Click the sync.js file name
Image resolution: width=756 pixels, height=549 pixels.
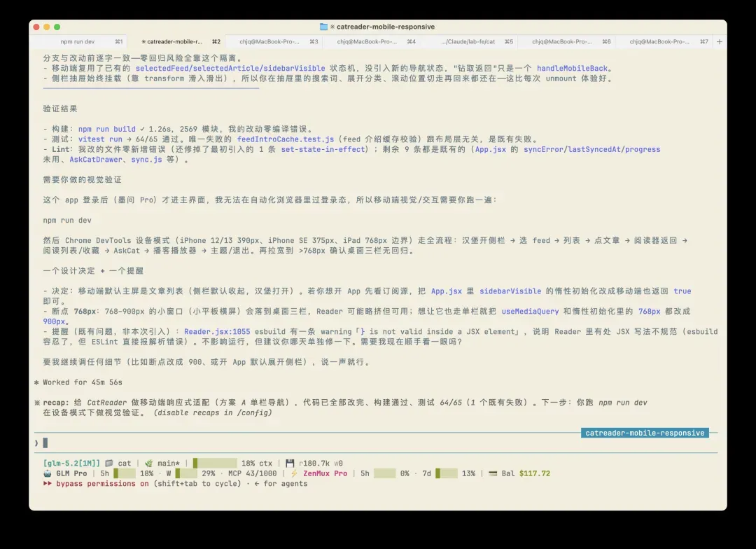146,160
